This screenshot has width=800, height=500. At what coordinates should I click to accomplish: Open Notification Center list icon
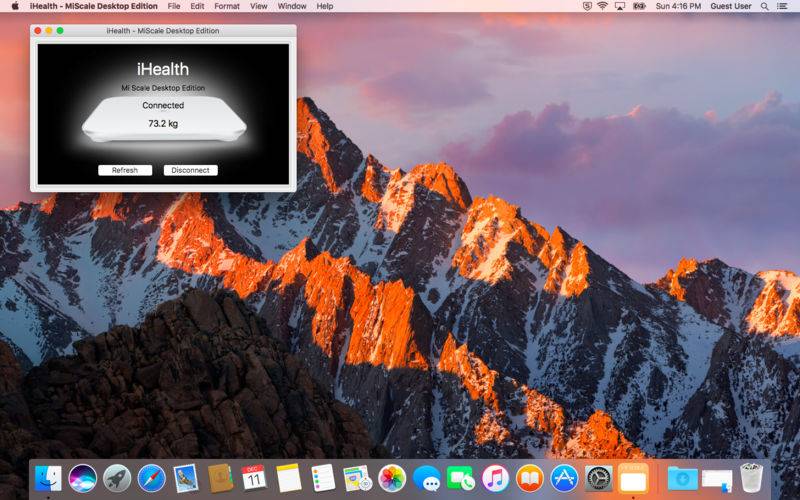click(782, 6)
